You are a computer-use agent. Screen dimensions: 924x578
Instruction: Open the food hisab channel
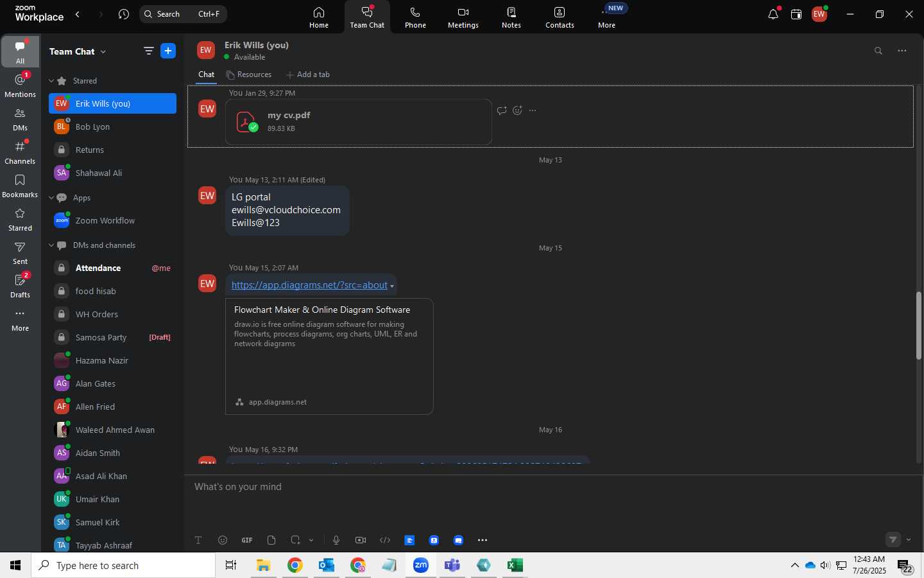[112, 291]
